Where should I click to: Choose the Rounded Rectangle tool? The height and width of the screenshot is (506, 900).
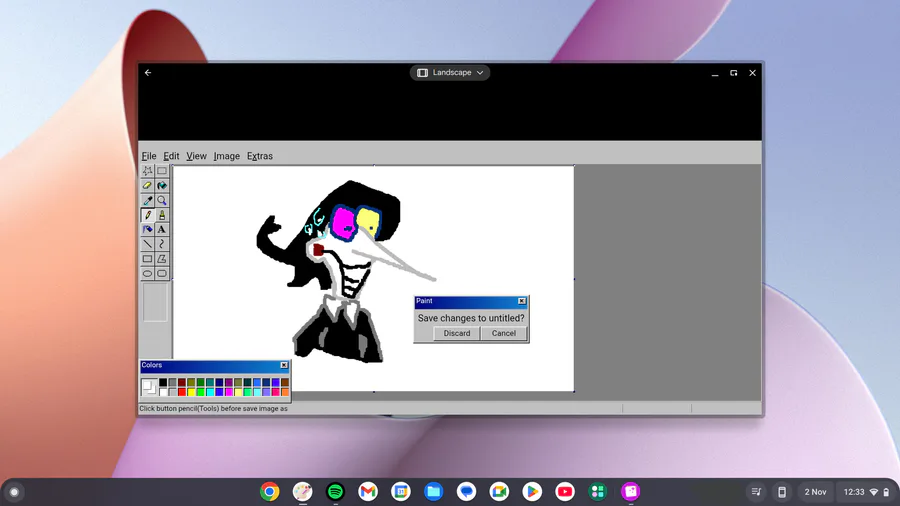pyautogui.click(x=162, y=274)
